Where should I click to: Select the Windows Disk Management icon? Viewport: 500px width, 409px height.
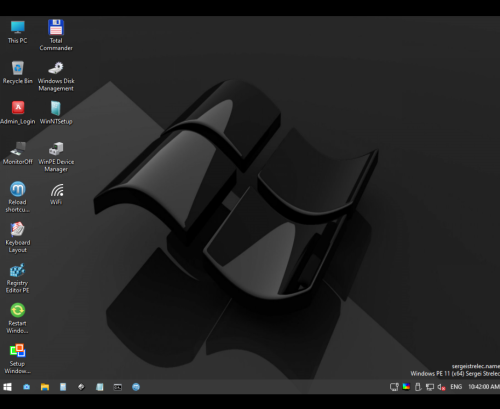click(x=56, y=76)
